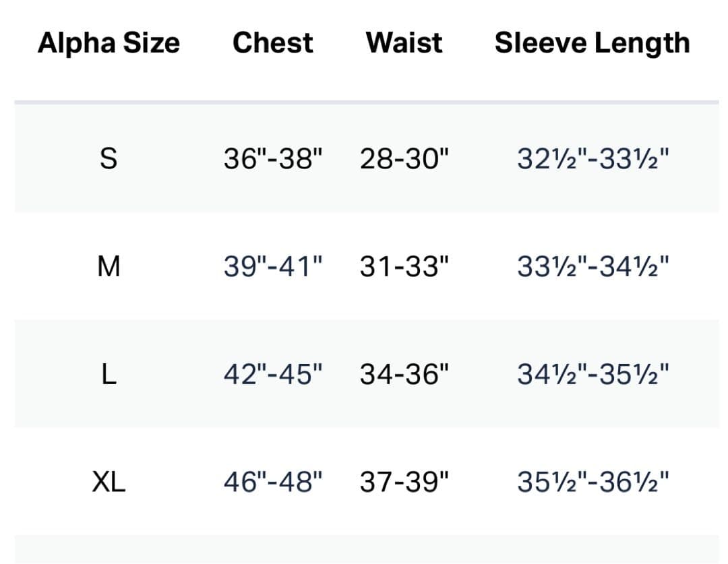
Task: Click the Chest column header
Action: point(272,43)
